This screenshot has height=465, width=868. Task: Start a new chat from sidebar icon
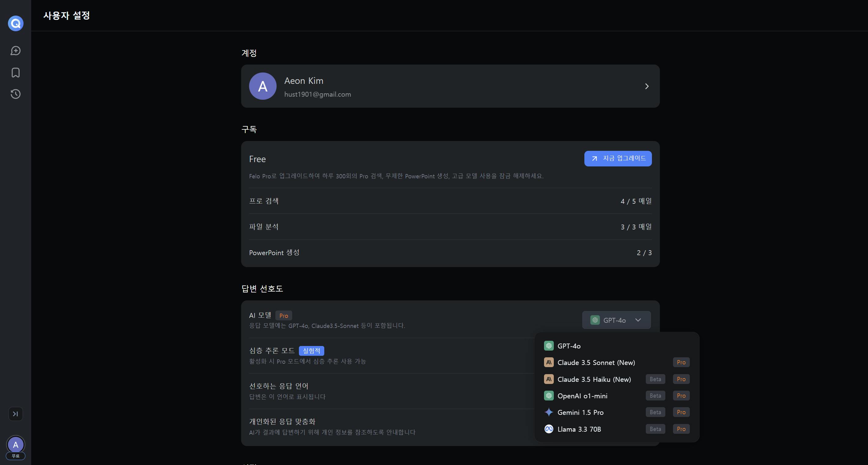(16, 50)
